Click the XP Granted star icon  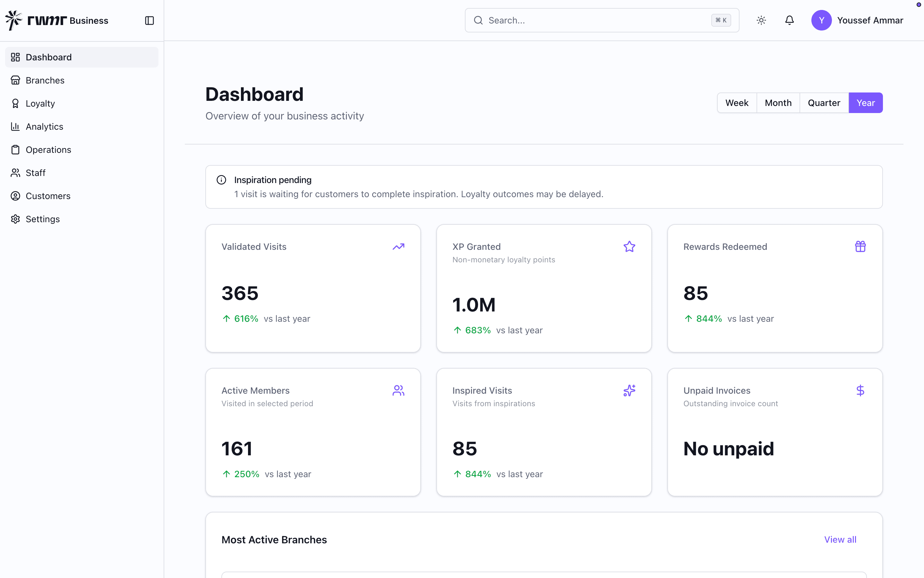[x=629, y=247]
